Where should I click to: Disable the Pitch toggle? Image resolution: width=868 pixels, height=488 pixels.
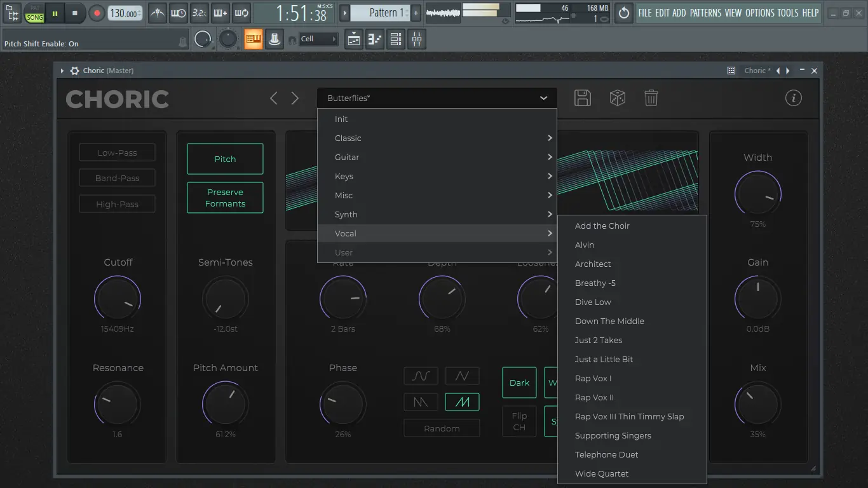tap(225, 159)
